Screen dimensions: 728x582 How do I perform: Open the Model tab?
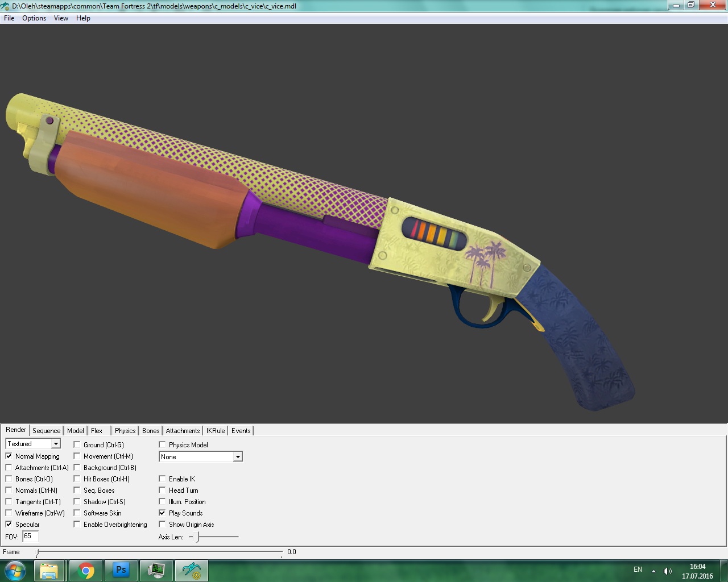click(x=75, y=431)
